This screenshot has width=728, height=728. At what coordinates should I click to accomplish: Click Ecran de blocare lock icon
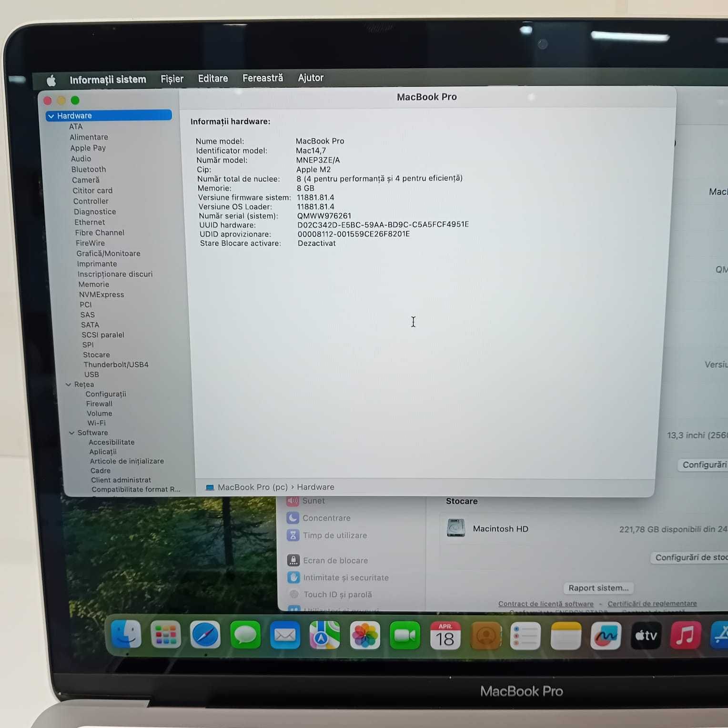coord(293,560)
